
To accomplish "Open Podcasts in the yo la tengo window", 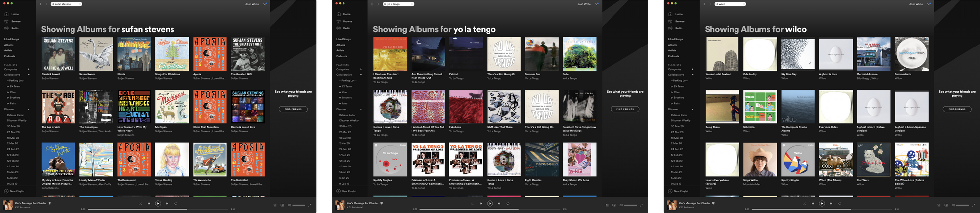I will pyautogui.click(x=342, y=56).
